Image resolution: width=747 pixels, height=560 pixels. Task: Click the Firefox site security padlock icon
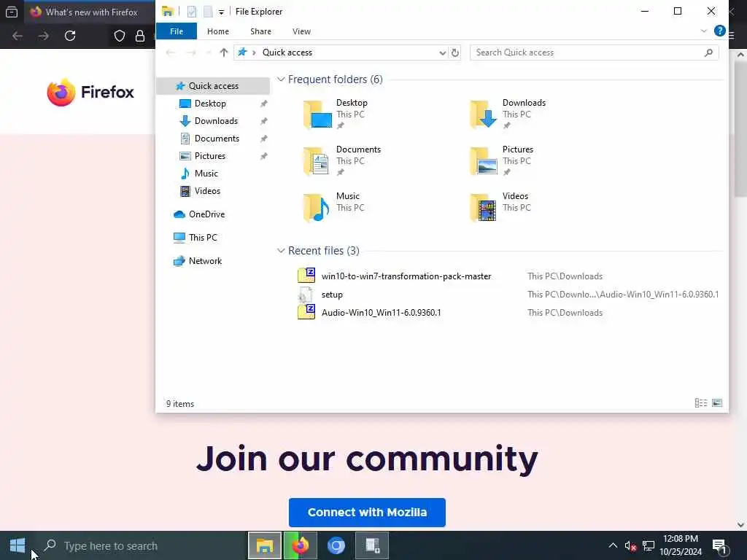pyautogui.click(x=139, y=36)
